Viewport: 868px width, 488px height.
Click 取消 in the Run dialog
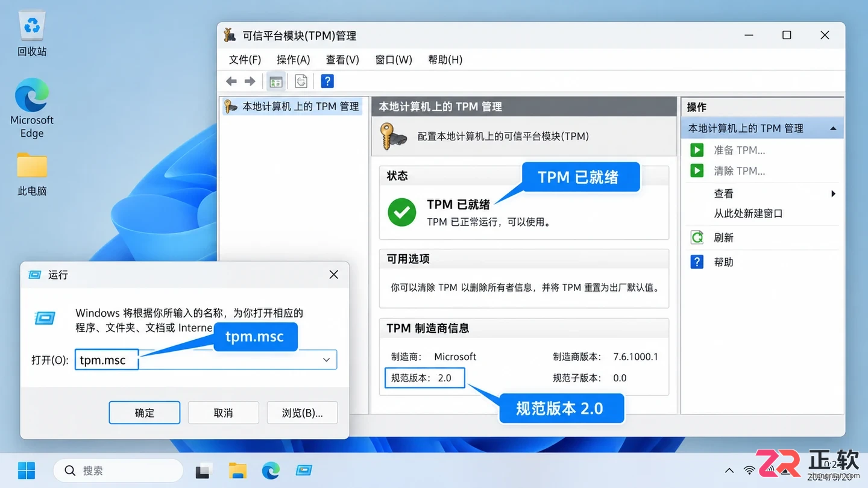click(223, 413)
